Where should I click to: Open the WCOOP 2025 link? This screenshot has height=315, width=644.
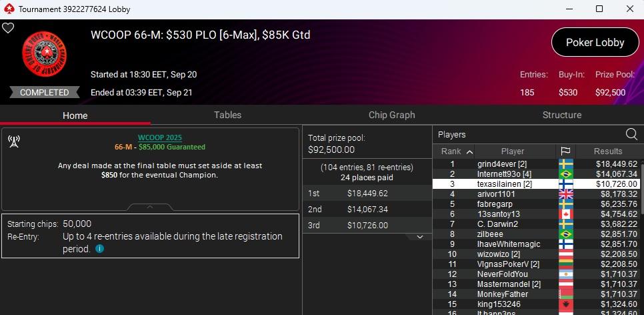pos(159,138)
